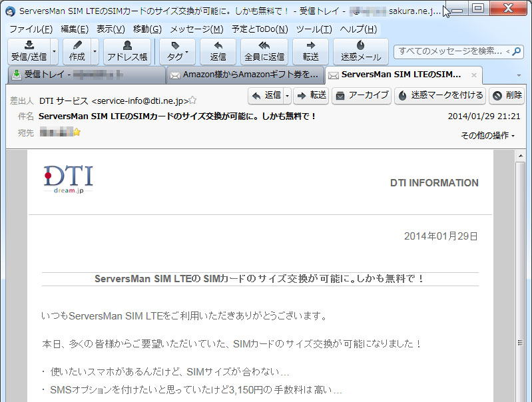Screen dimensions: 532x402
Task: Open the ファイル(F) menu
Action: [x=31, y=29]
